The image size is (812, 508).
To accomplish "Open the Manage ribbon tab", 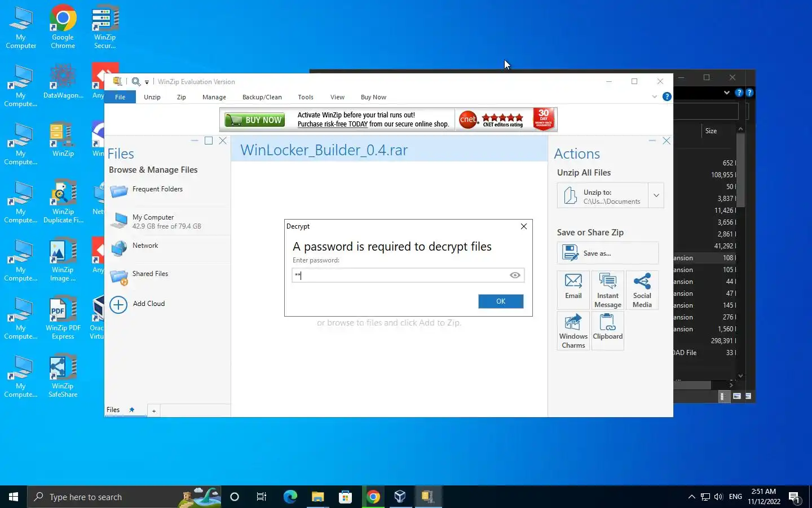I will (x=214, y=97).
